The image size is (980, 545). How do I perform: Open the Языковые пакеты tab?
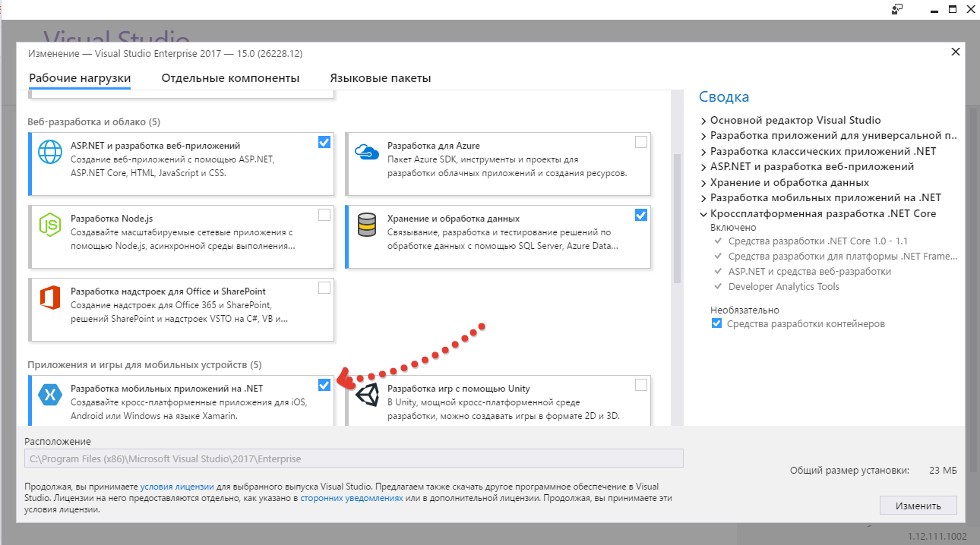pyautogui.click(x=381, y=78)
